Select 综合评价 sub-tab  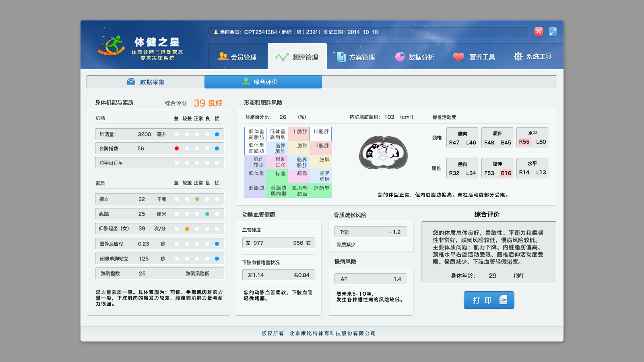point(263,82)
